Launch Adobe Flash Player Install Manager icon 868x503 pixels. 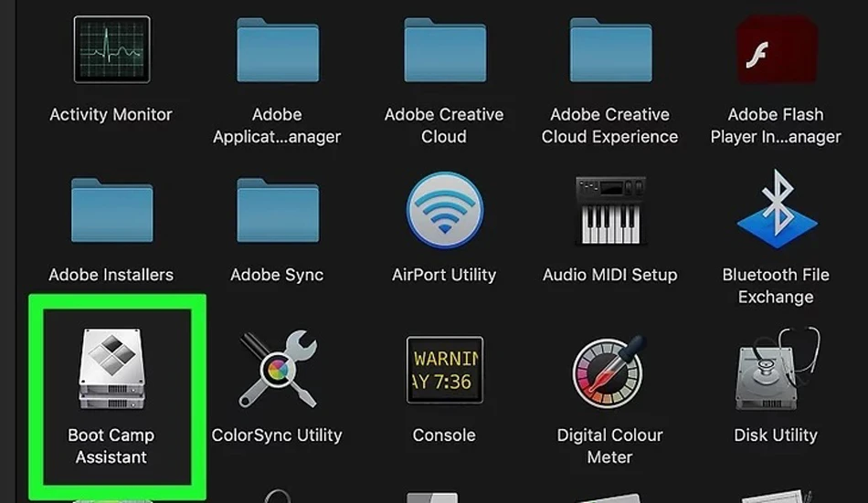pyautogui.click(x=777, y=50)
